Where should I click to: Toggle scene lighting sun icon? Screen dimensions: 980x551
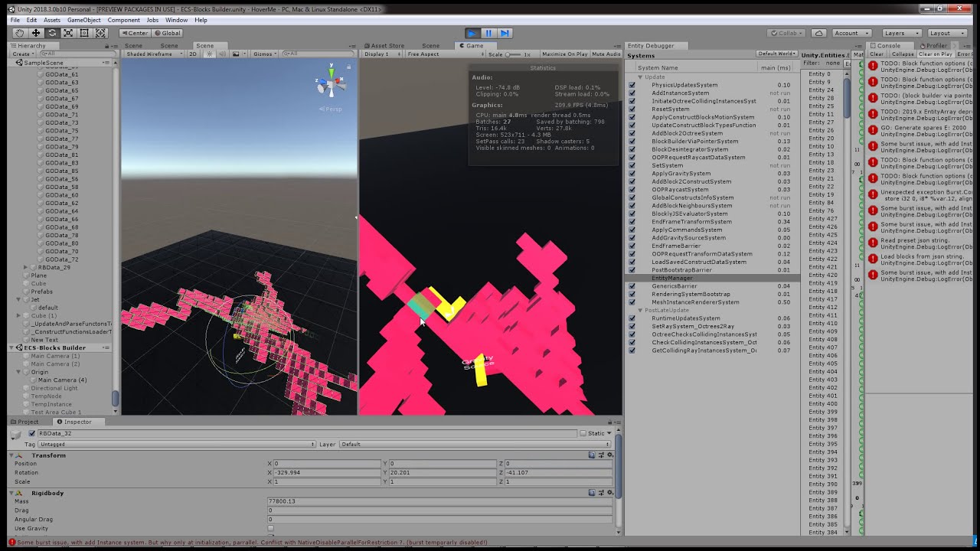(210, 54)
